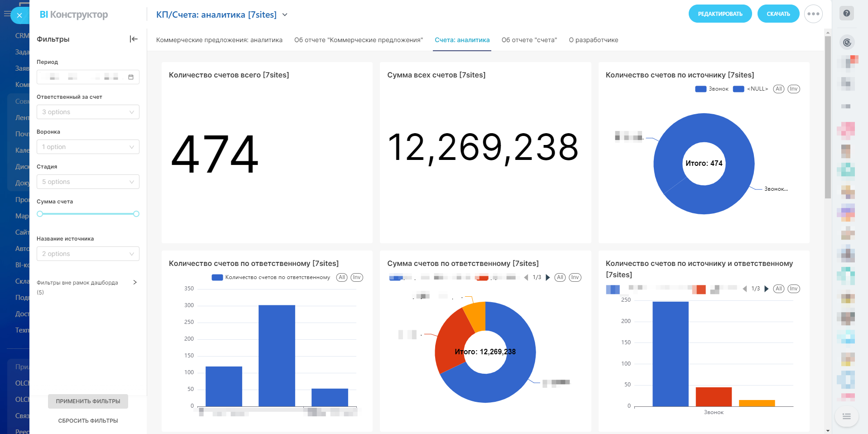Click right handle of Сумма счета slider
Viewport: 868px width, 434px height.
pyautogui.click(x=136, y=214)
